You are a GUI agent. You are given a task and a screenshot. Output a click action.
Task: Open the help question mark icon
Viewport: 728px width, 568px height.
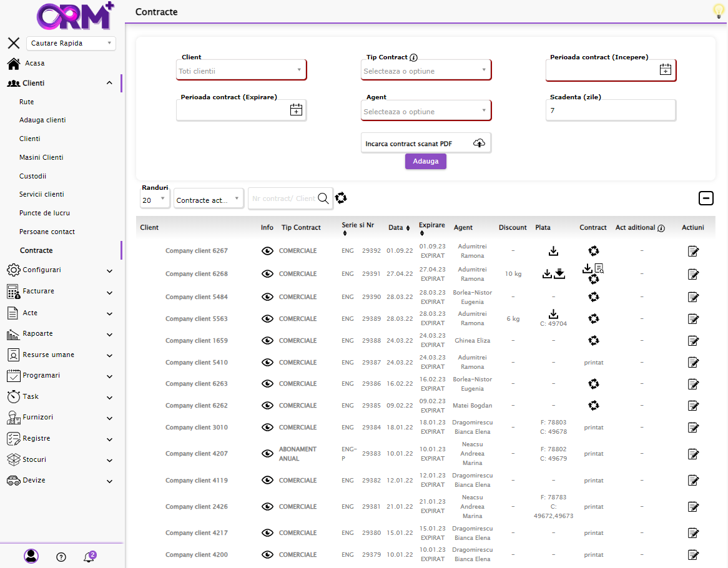[x=61, y=557]
